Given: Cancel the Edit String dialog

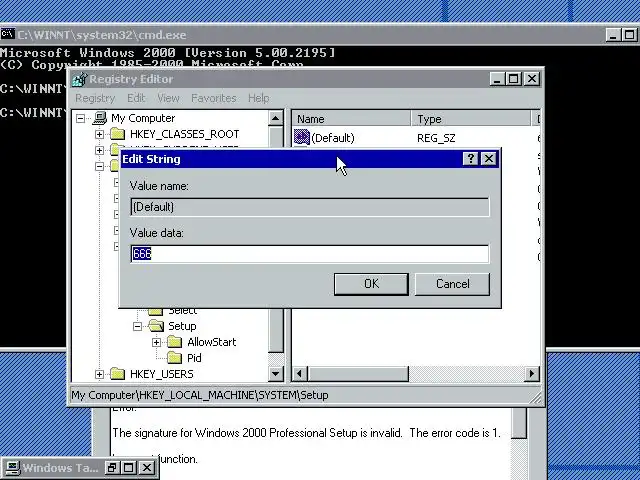Looking at the screenshot, I should click(x=452, y=284).
